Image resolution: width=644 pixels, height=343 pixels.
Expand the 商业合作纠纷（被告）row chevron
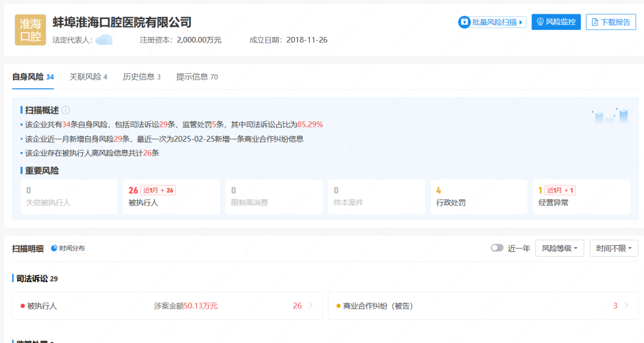click(x=627, y=305)
